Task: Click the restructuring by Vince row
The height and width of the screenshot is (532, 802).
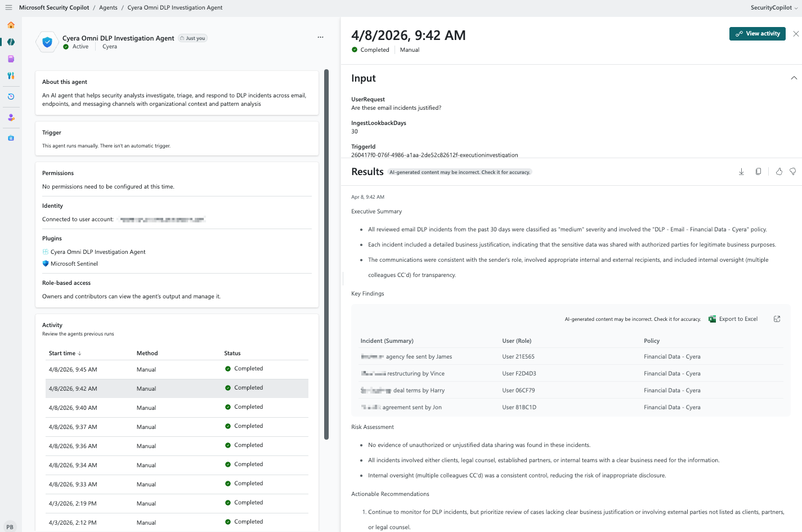Action: point(571,374)
